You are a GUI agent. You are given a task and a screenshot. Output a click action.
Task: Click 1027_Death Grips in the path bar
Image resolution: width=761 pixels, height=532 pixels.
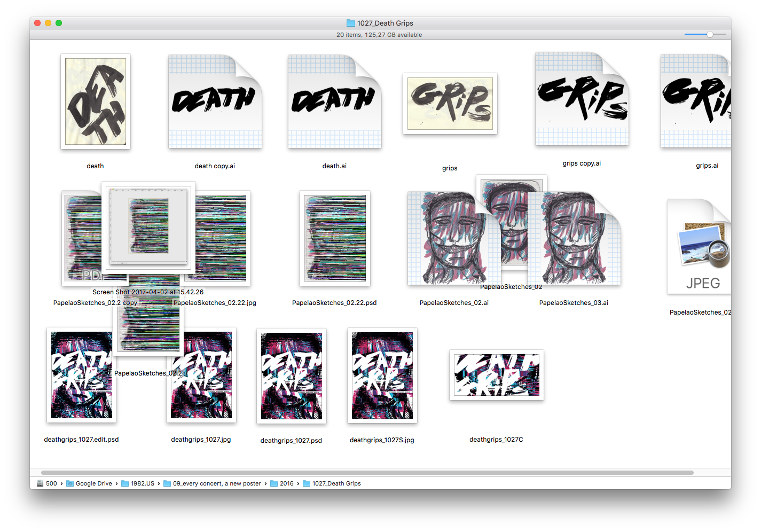[x=332, y=483]
